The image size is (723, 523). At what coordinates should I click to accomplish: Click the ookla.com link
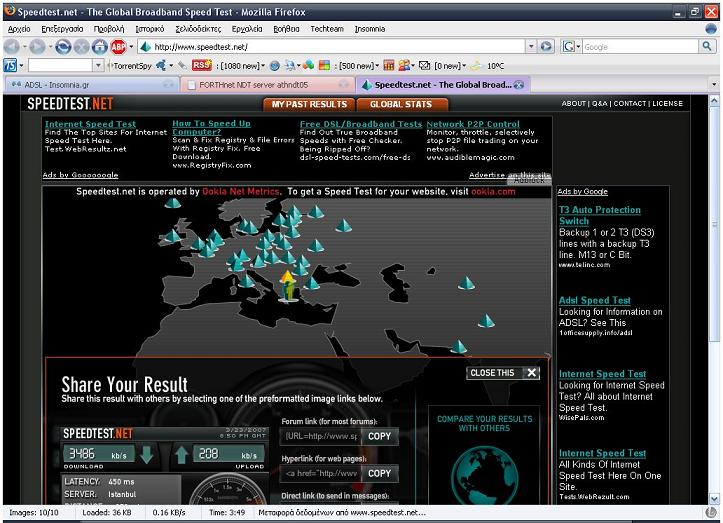493,192
